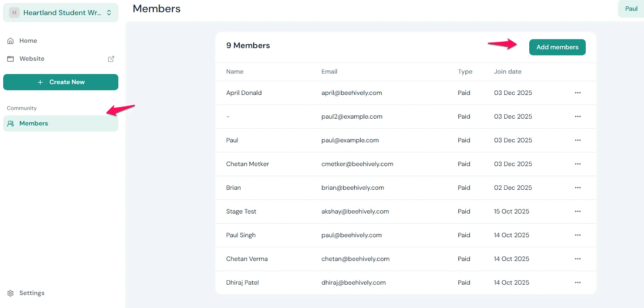Click the Email column header
The height and width of the screenshot is (308, 644).
click(329, 72)
